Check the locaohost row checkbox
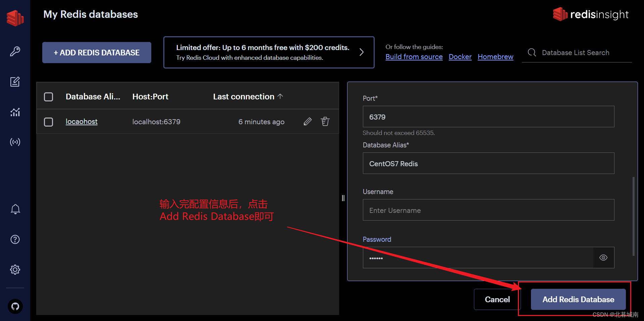The image size is (644, 321). (x=49, y=122)
